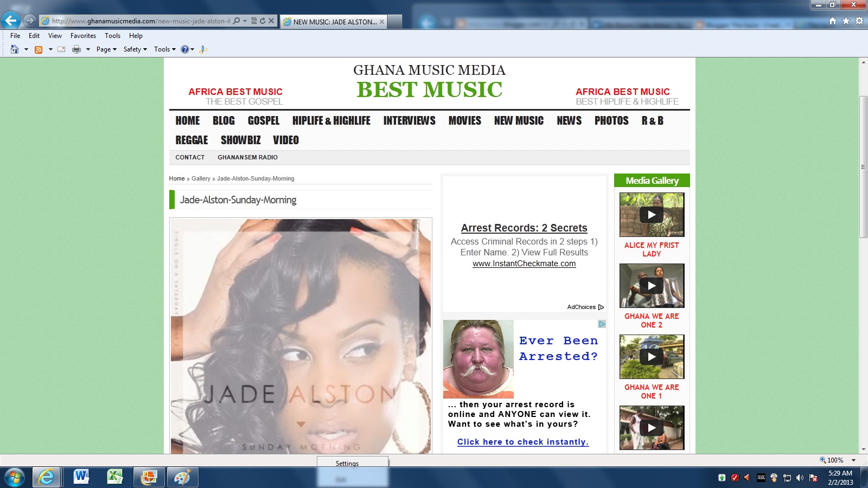Click the browser Forward arrow button
The height and width of the screenshot is (488, 868).
point(30,21)
